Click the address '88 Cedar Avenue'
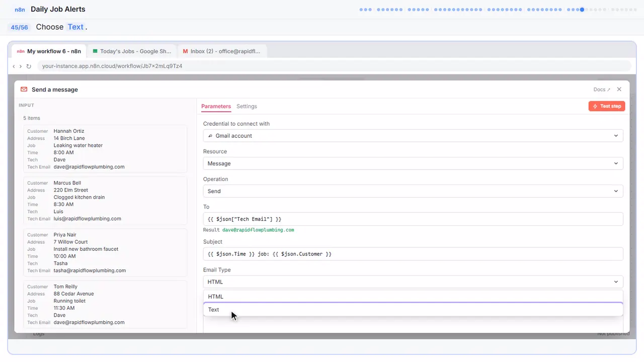The height and width of the screenshot is (362, 644). [74, 294]
